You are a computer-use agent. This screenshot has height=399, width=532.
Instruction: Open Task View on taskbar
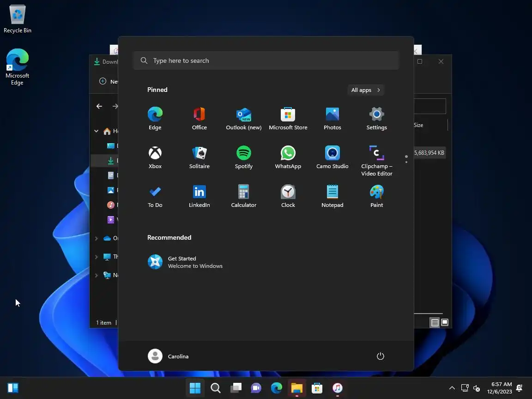pos(236,388)
